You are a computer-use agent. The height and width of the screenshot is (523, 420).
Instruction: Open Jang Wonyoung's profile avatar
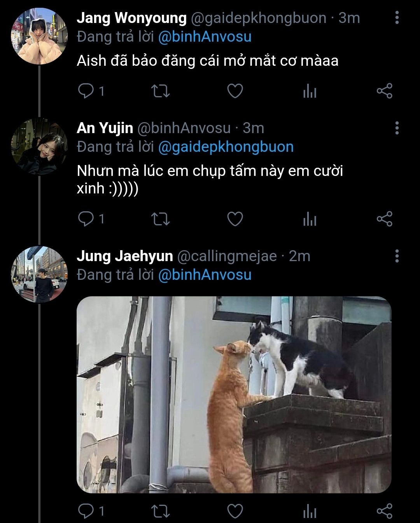pos(39,36)
